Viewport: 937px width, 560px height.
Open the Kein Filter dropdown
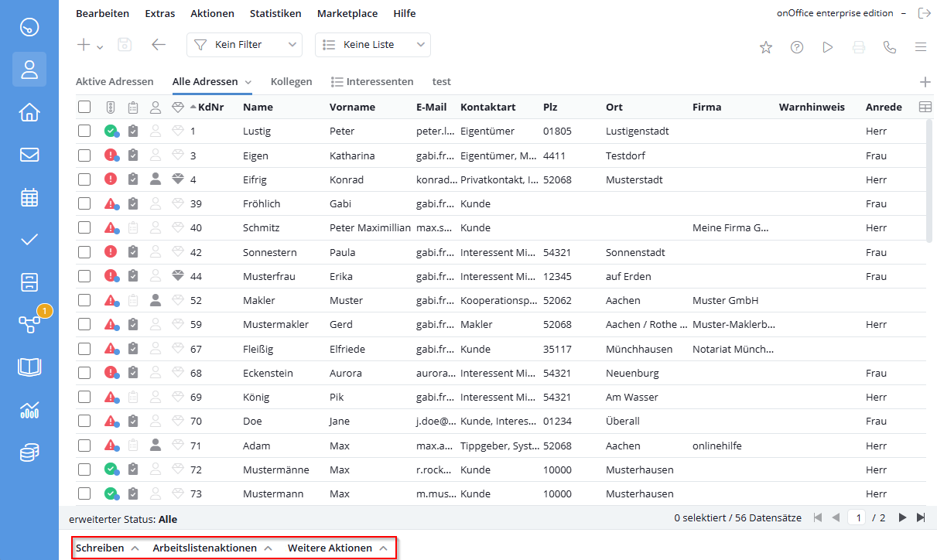click(245, 45)
